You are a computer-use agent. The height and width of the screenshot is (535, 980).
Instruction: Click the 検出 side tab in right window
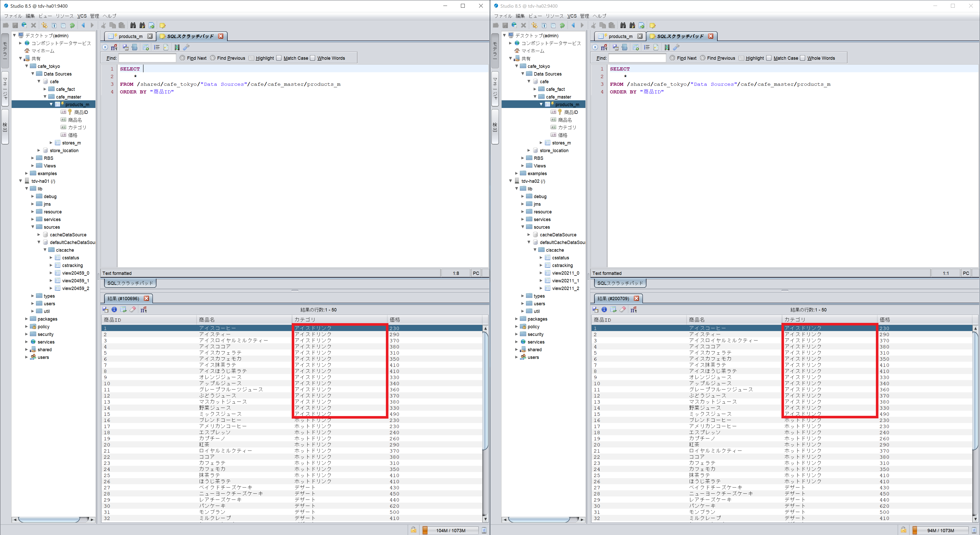(x=495, y=127)
